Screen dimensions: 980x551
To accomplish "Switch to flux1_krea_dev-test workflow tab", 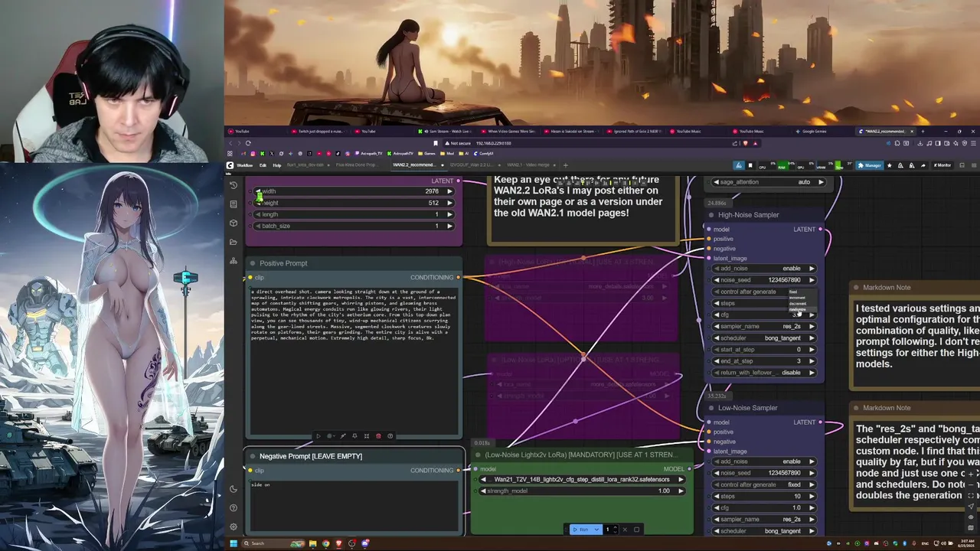I will click(305, 165).
